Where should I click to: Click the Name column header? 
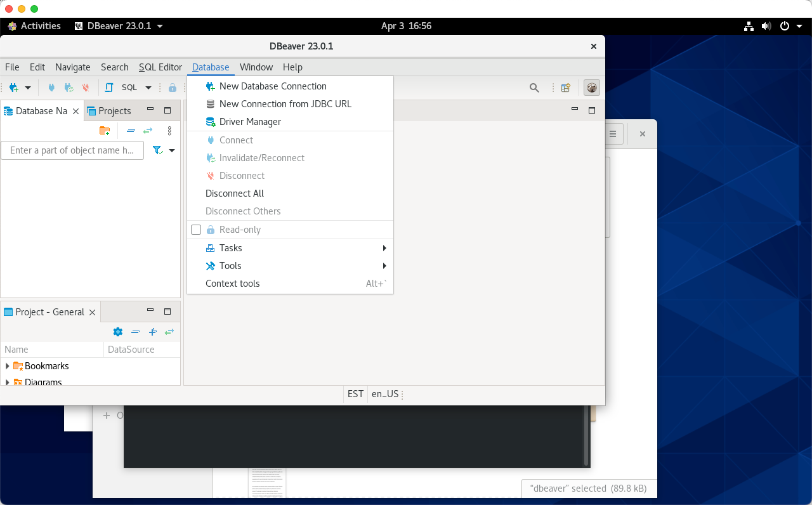52,349
